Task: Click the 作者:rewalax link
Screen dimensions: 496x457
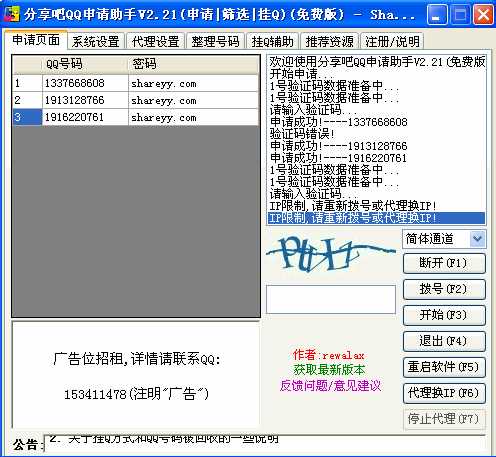Action: (x=328, y=355)
